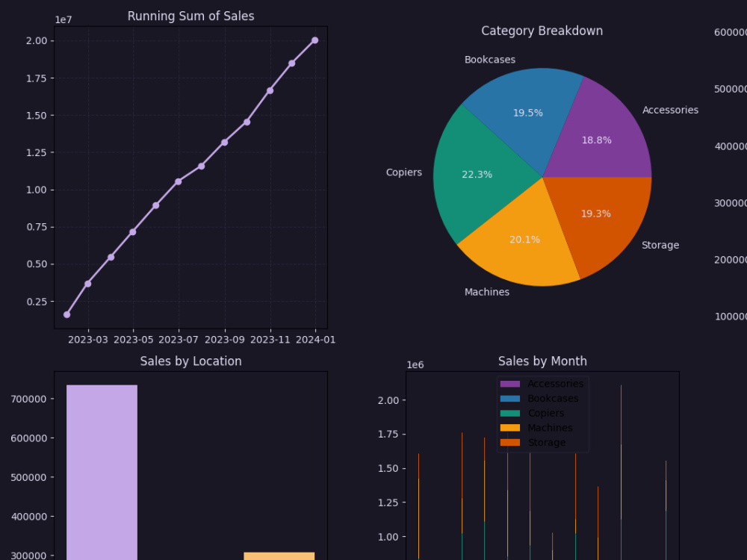Click the Storage legend entry text
747x560 pixels.
point(547,443)
